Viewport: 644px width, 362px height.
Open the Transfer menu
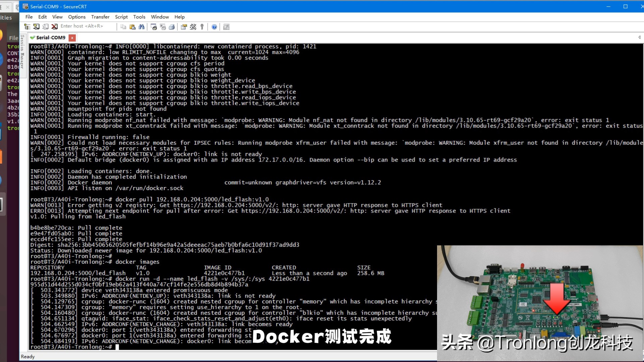coord(100,17)
